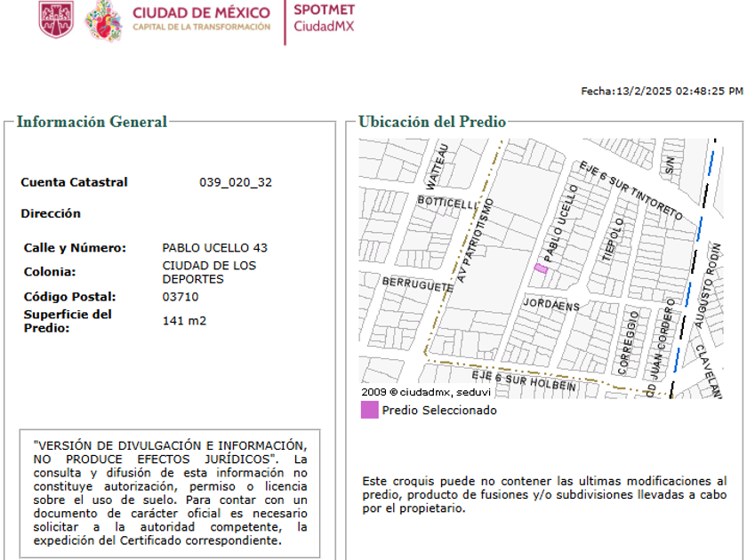Viewport: 747px width, 560px height.
Task: Click the Predio Seleccionado legend label
Action: click(439, 411)
